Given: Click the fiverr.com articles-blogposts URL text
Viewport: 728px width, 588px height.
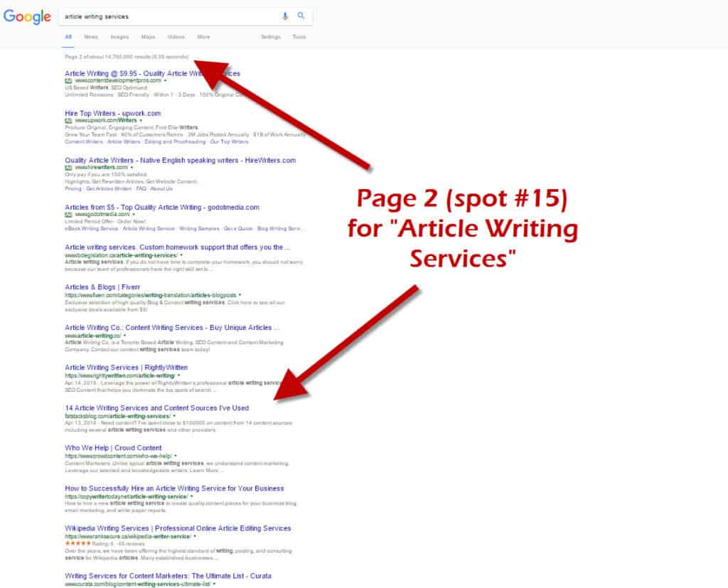Looking at the screenshot, I should click(151, 295).
